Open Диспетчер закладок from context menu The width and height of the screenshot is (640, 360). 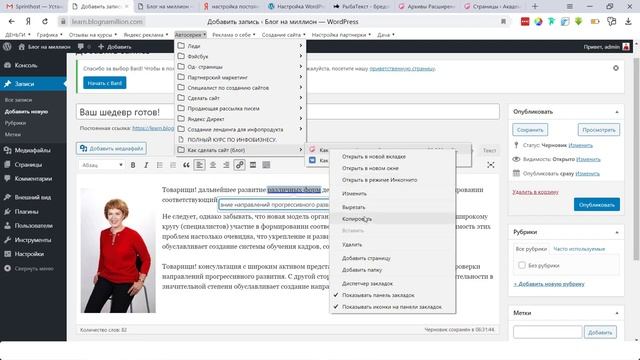(x=367, y=283)
